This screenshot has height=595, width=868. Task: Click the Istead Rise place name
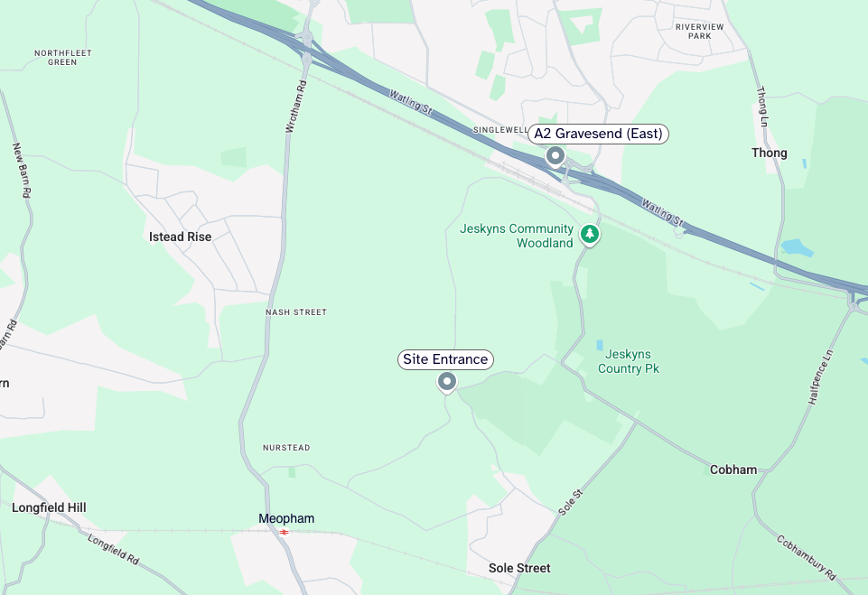pos(180,237)
